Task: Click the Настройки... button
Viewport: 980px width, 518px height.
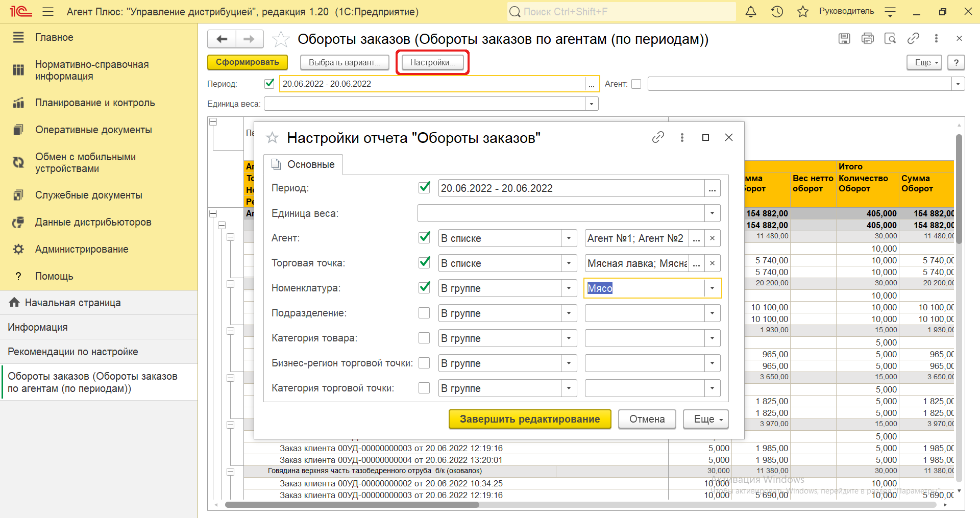Action: 432,62
